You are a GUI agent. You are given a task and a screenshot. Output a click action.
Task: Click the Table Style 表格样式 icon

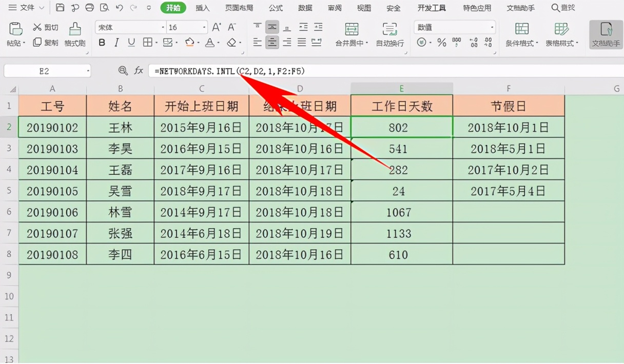click(x=561, y=29)
